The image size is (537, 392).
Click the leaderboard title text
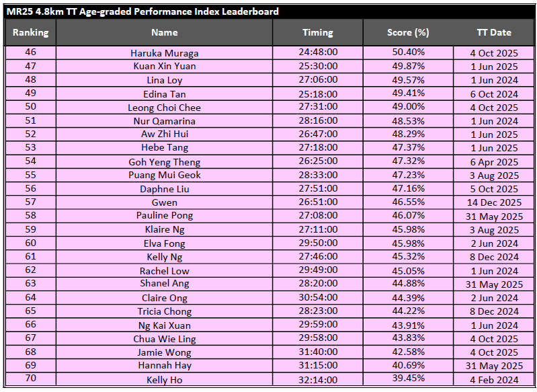tap(142, 11)
